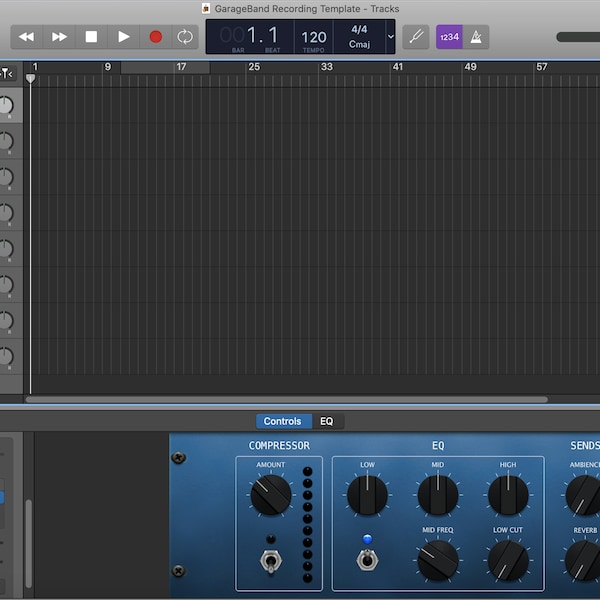This screenshot has width=600, height=600.
Task: Click the master volume slider at top right
Action: tap(578, 37)
